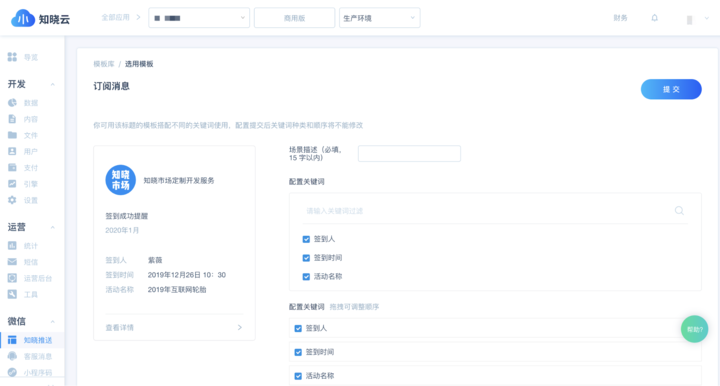Open the green 帮助 floating button
The height and width of the screenshot is (386, 720).
coord(694,329)
